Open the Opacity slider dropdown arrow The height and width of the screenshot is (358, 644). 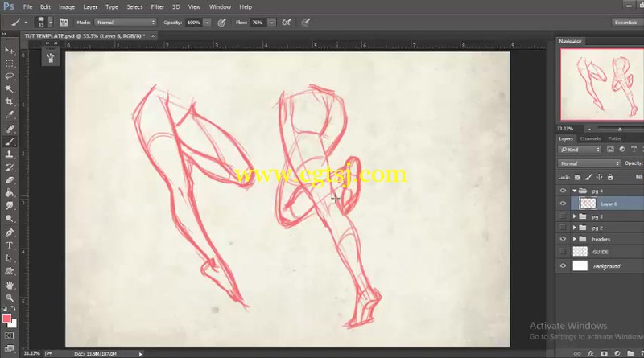point(207,23)
